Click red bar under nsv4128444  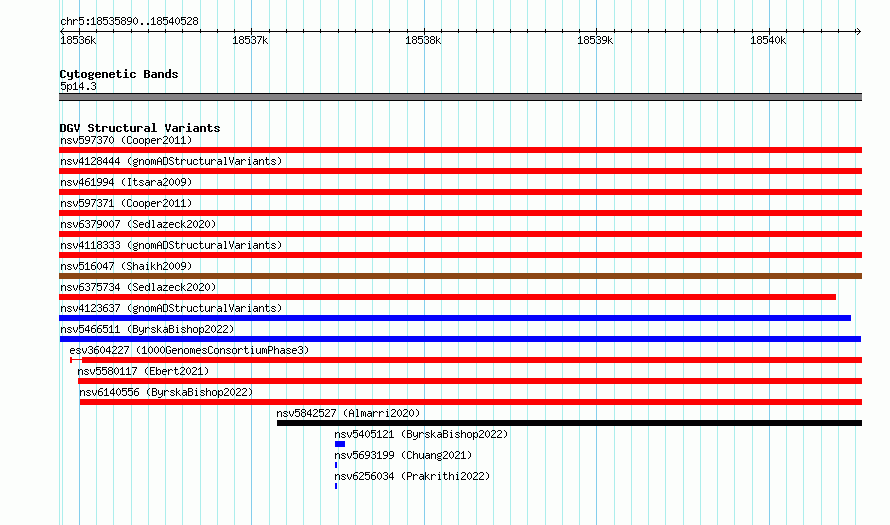click(460, 171)
